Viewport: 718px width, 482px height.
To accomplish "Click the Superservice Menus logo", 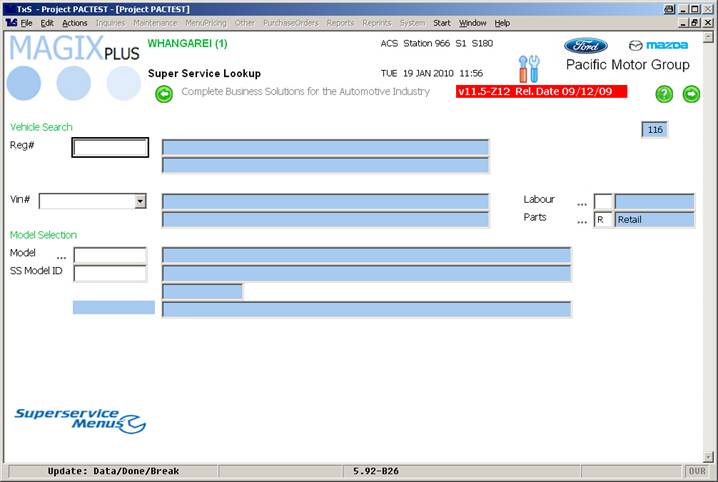I will click(80, 419).
